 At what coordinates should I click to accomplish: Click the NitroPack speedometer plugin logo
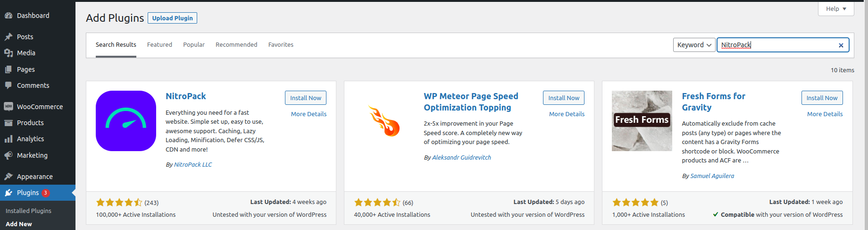(x=126, y=121)
